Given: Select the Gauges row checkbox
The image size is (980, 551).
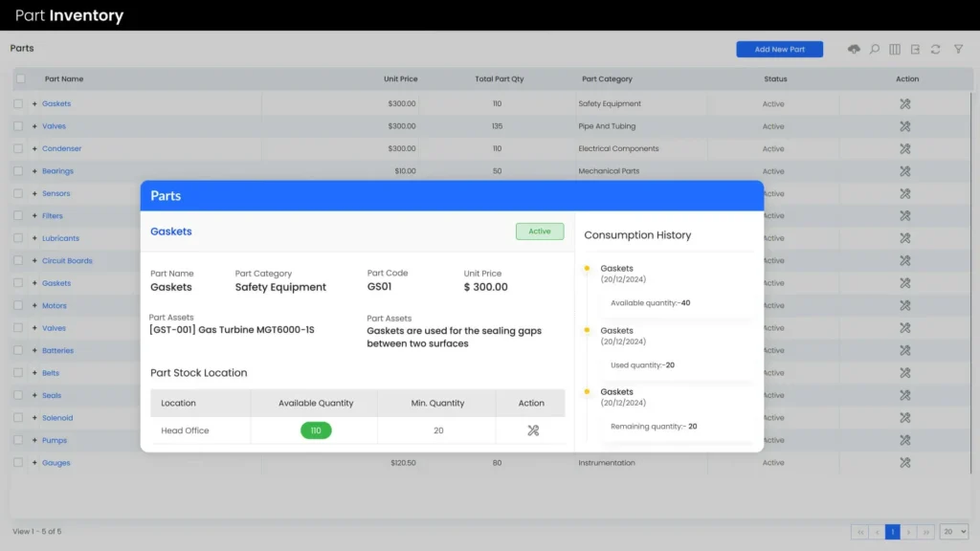Looking at the screenshot, I should coord(18,463).
